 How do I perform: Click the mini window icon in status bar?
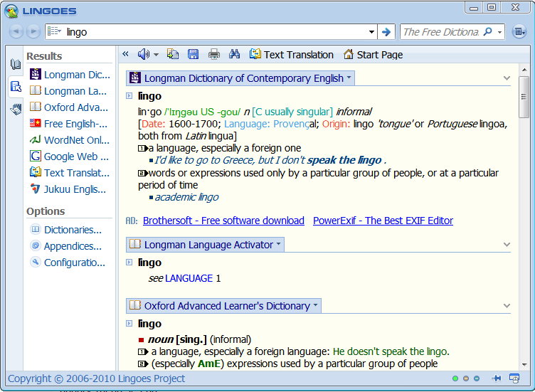[514, 378]
